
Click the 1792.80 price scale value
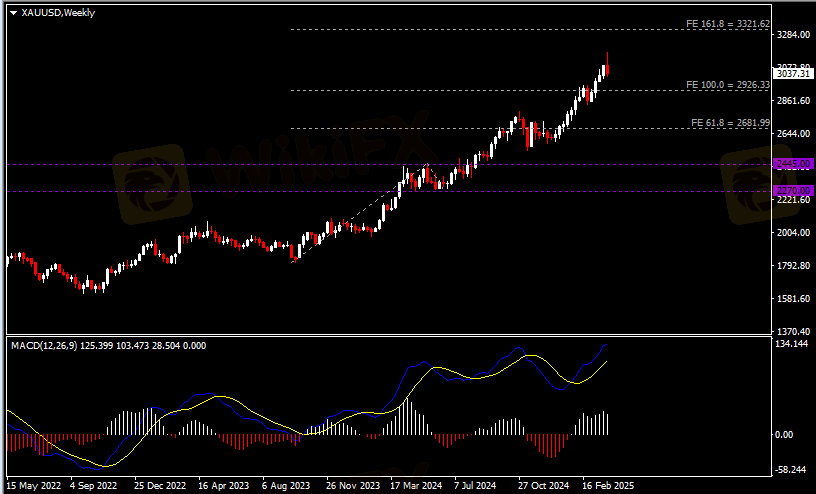(x=793, y=265)
